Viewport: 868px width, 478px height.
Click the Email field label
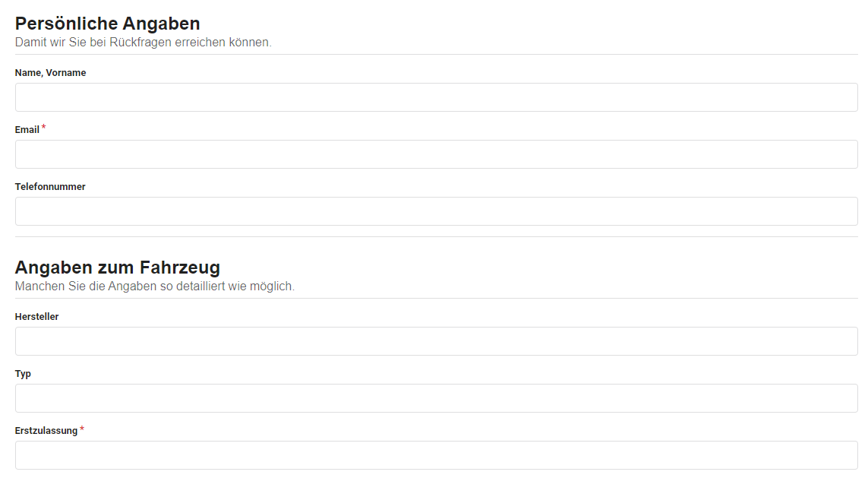(x=27, y=130)
